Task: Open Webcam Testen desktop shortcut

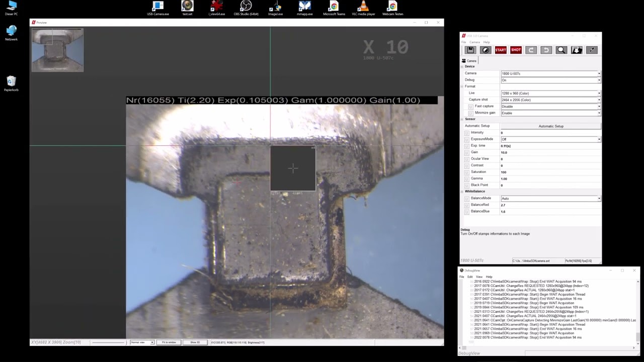Action: 392,9
